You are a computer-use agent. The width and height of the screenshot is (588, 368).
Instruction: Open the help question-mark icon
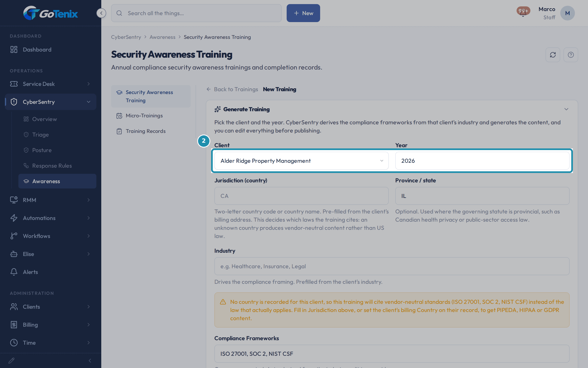point(571,55)
